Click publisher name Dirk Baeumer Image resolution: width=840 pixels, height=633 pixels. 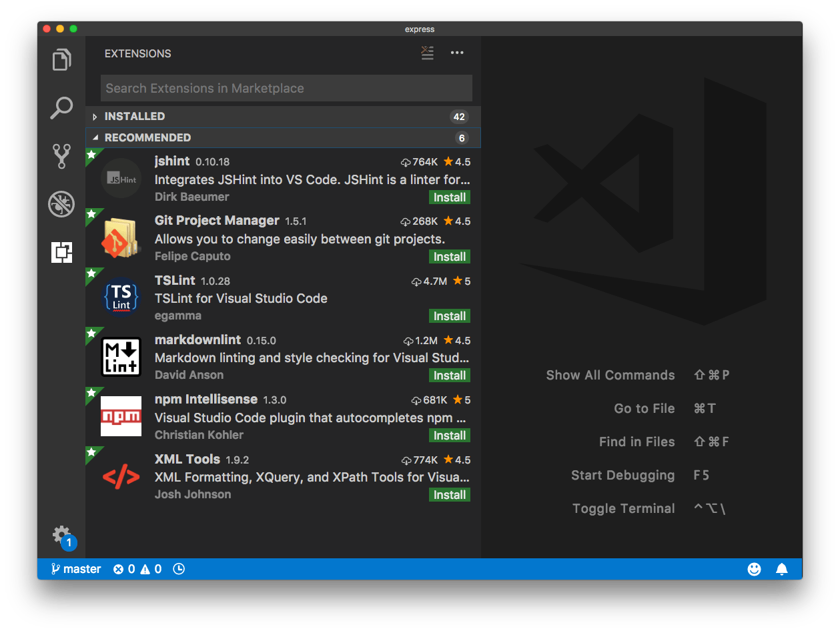click(191, 197)
